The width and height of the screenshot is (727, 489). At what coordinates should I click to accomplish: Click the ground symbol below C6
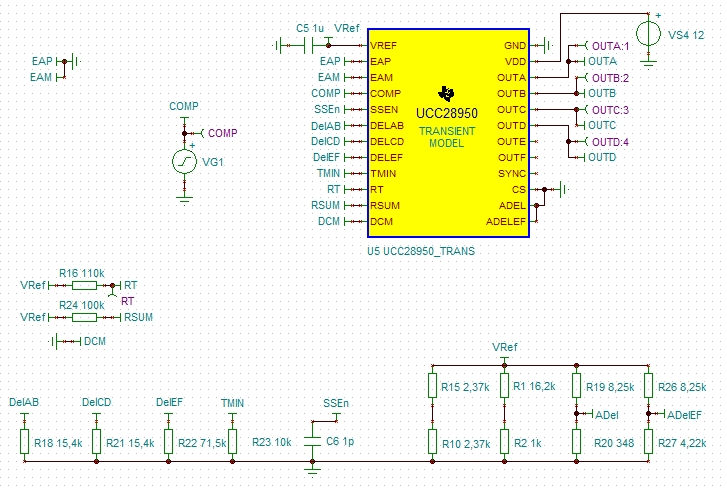tap(312, 472)
